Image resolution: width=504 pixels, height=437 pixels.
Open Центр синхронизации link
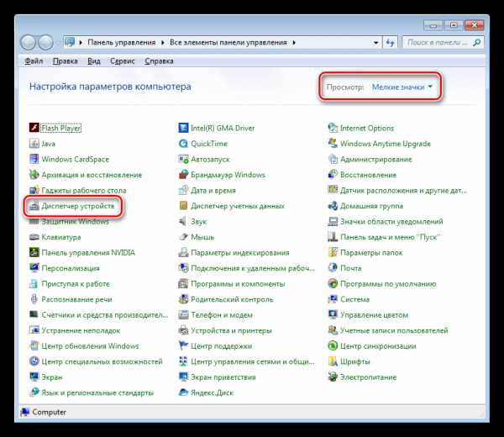click(378, 345)
